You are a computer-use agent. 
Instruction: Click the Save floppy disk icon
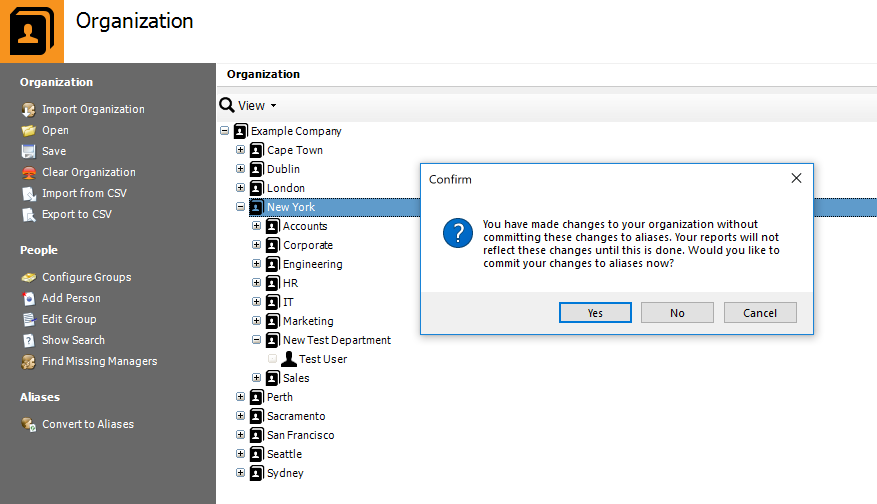pos(29,152)
